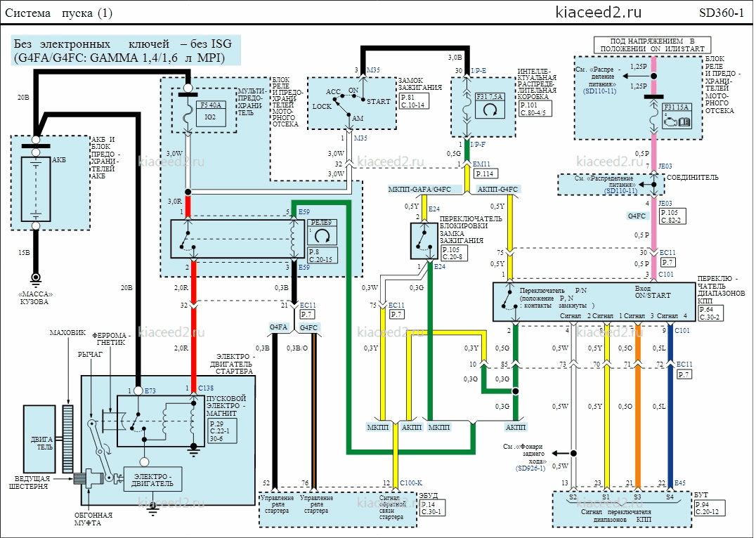Click the title Система пуска (1)
This screenshot has width=756, height=538.
point(59,13)
